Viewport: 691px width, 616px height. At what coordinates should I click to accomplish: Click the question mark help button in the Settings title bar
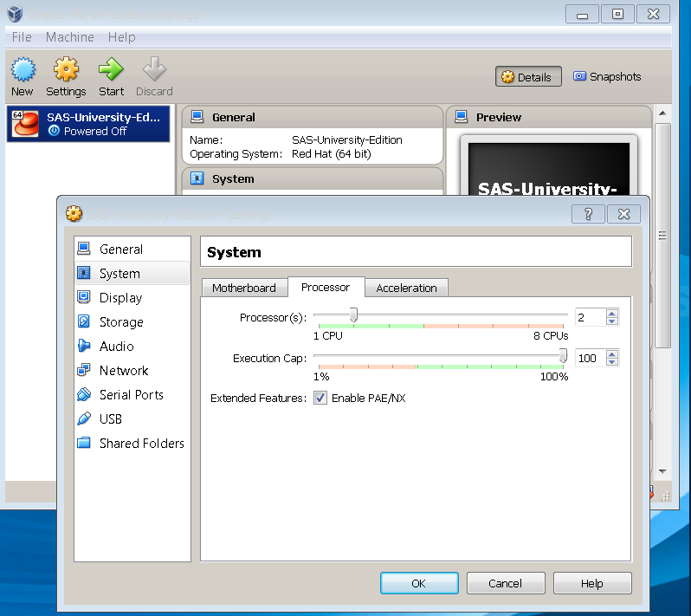click(x=588, y=214)
